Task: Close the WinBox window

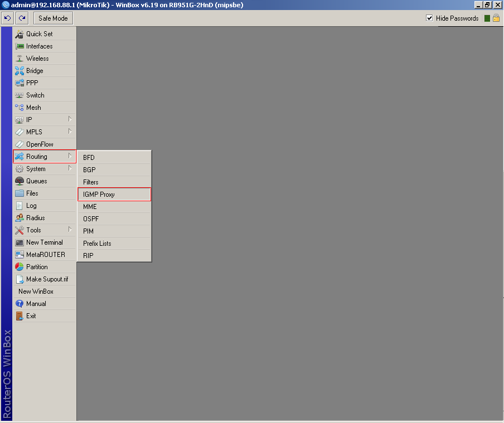Action: pyautogui.click(x=497, y=5)
